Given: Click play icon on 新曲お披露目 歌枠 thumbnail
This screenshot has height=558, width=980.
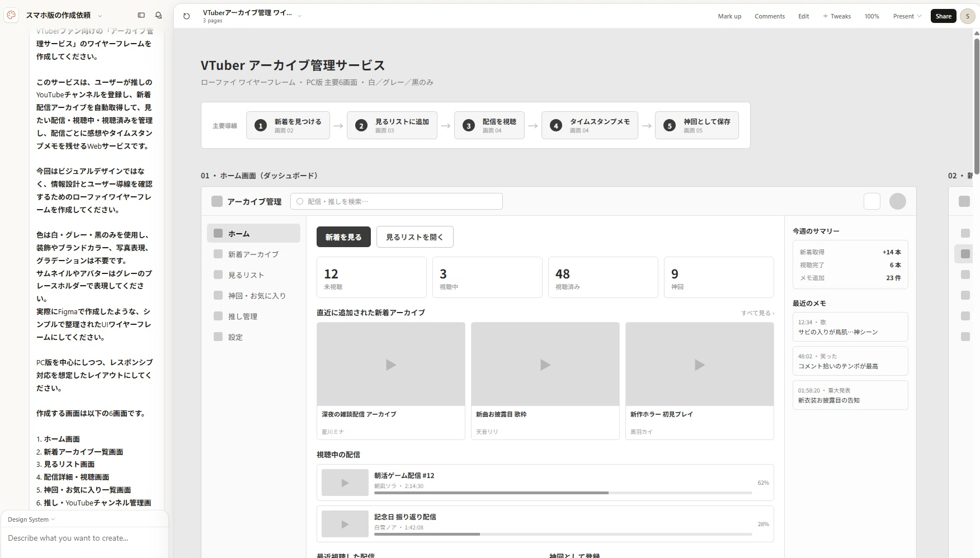Looking at the screenshot, I should click(545, 365).
